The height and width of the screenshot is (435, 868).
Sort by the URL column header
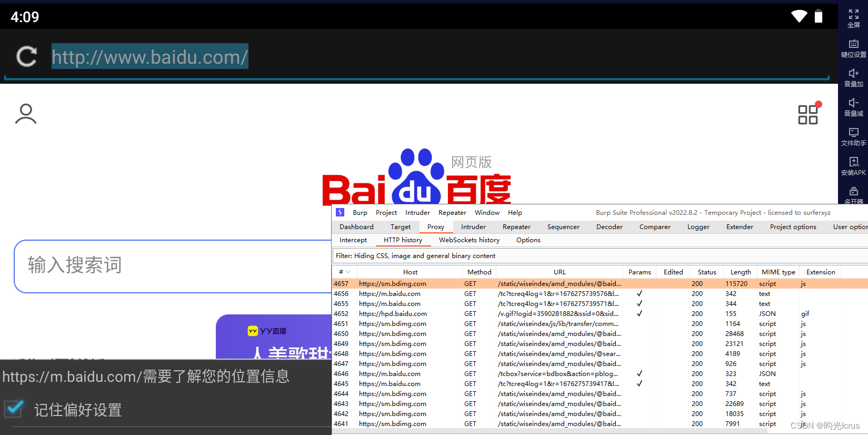click(560, 272)
